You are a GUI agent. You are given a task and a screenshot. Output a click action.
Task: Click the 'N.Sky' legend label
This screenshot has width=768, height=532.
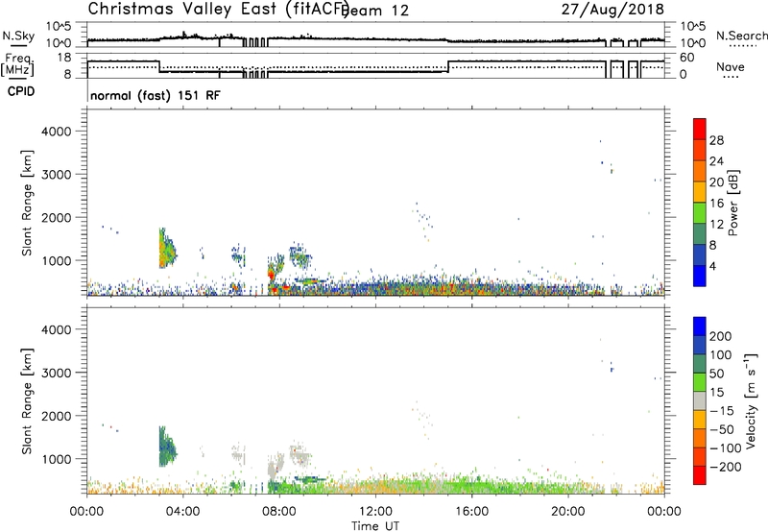(18, 36)
